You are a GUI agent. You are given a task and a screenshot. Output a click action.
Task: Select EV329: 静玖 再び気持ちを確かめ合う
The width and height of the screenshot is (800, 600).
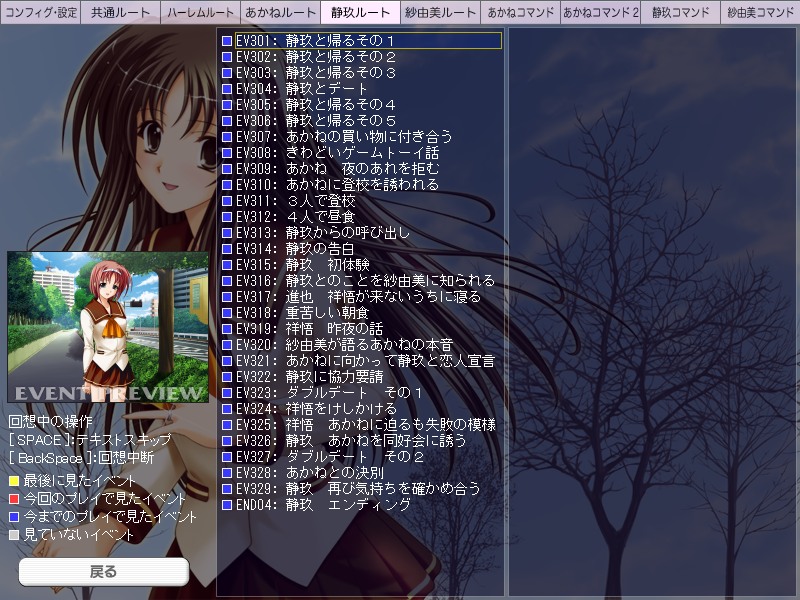click(358, 489)
